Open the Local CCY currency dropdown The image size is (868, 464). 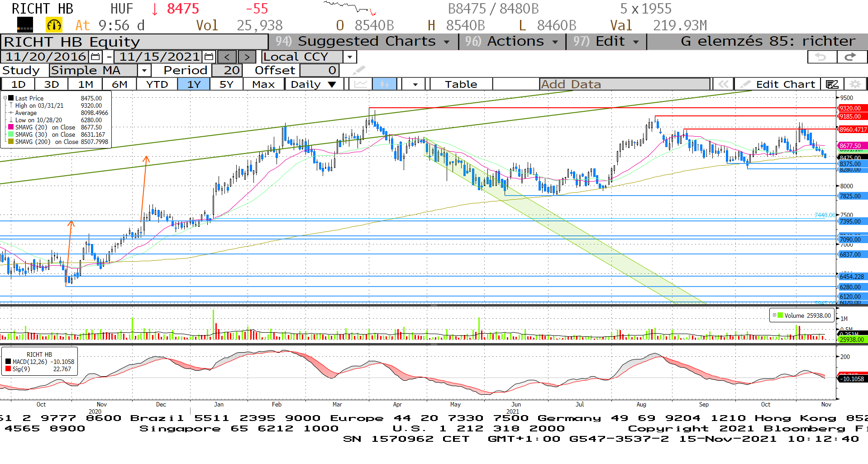click(349, 57)
